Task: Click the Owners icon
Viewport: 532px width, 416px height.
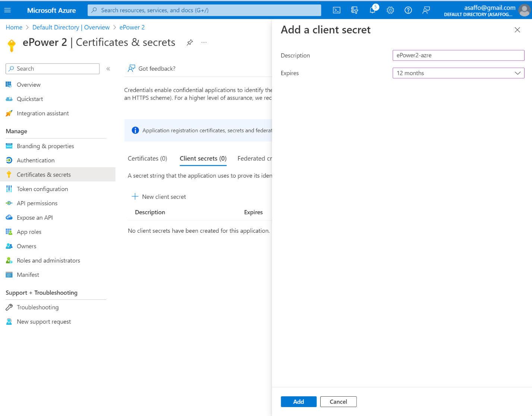Action: pos(9,246)
